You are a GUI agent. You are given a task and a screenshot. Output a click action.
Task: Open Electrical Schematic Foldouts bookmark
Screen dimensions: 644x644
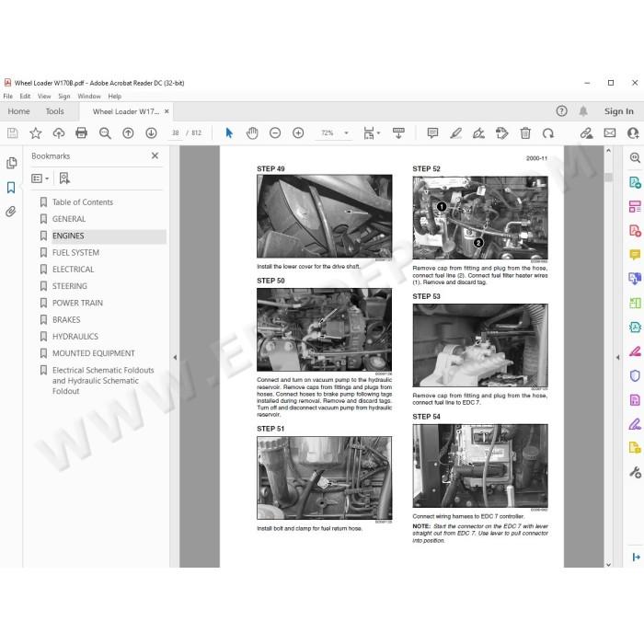tap(103, 381)
